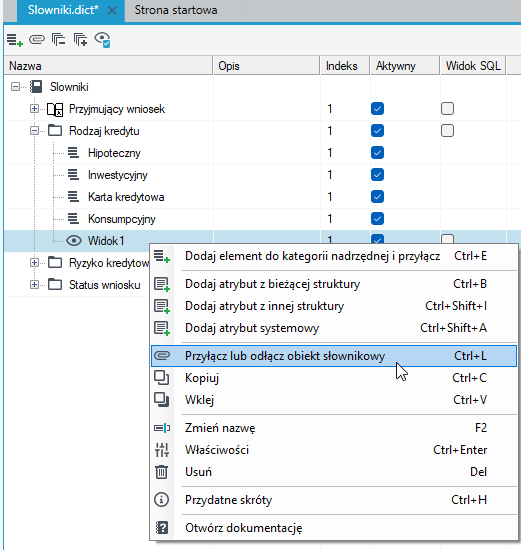Choose Otwórz dokumentację menu entry

point(334,528)
